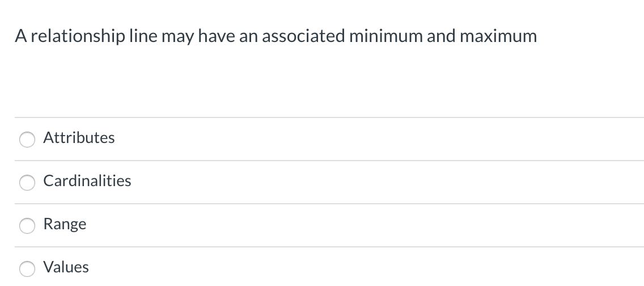Click the word 'maximum' in the question

[498, 36]
